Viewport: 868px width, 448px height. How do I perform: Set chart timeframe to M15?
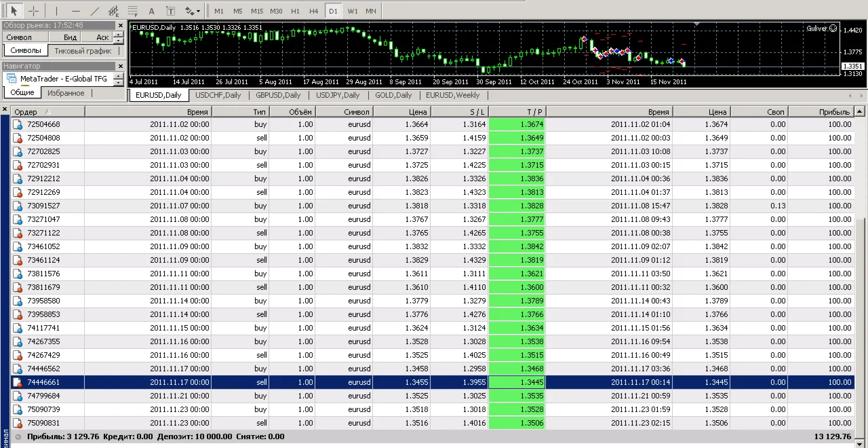257,11
